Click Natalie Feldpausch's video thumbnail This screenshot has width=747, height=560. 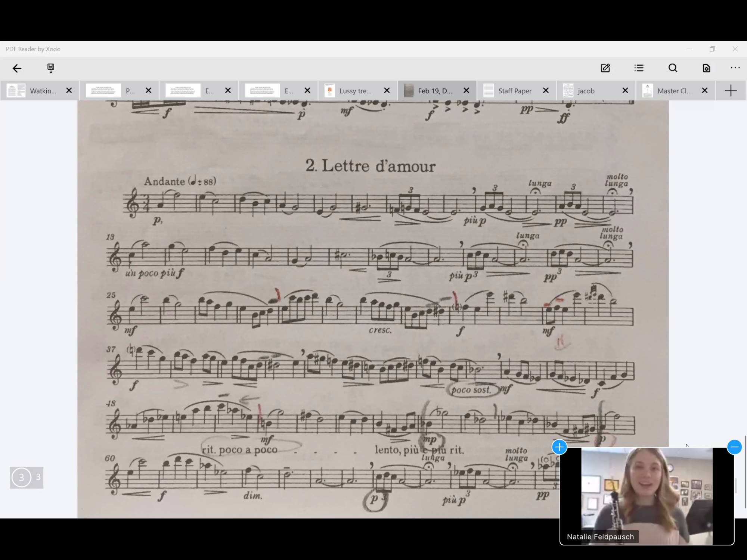coord(646,497)
